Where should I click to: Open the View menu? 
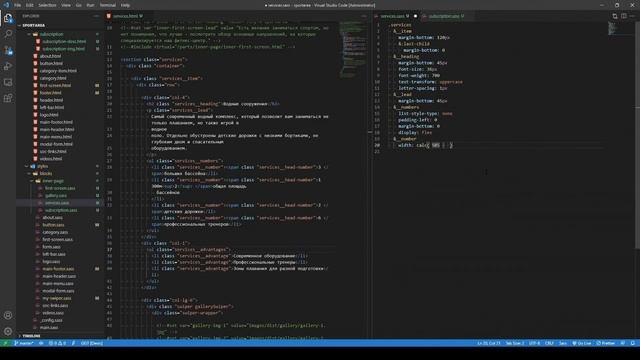click(66, 5)
